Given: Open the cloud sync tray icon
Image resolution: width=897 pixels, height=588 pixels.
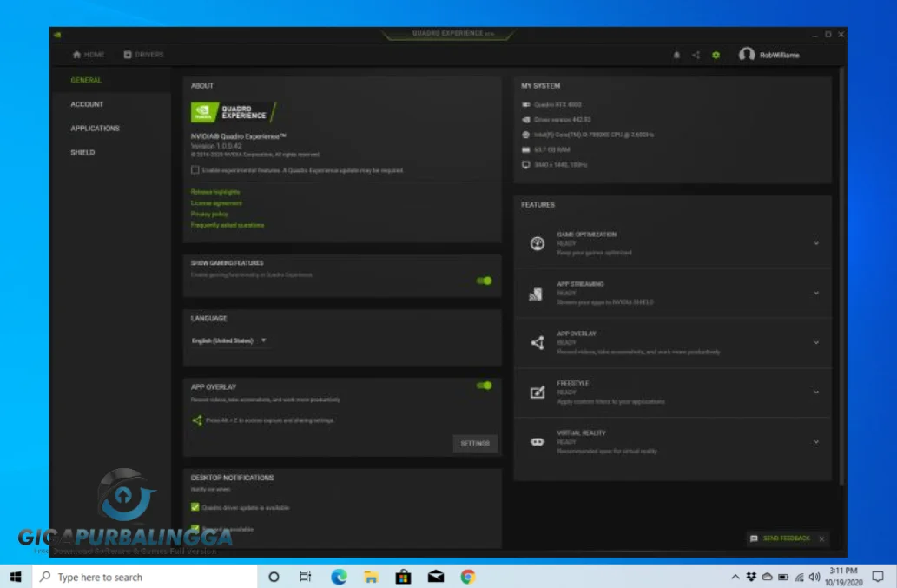Looking at the screenshot, I should (x=767, y=577).
